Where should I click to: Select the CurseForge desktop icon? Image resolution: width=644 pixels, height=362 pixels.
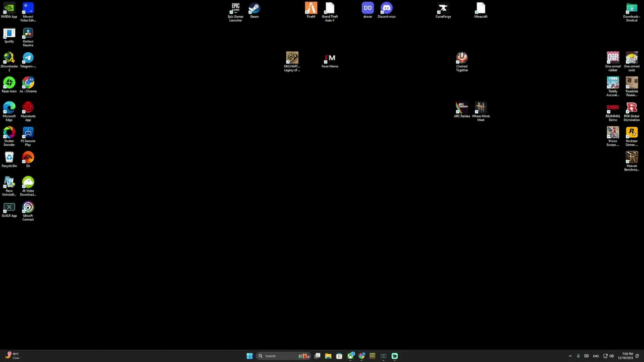tap(443, 11)
